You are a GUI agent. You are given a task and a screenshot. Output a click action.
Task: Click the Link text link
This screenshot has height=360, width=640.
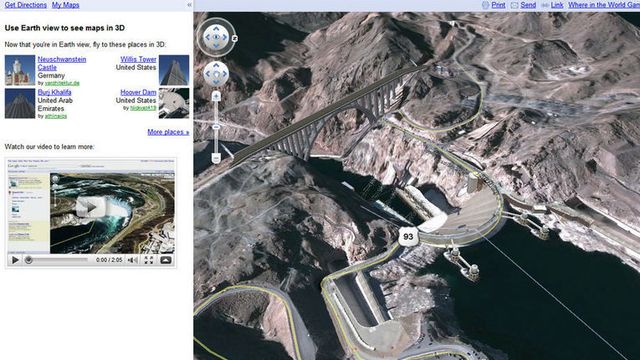[x=557, y=5]
